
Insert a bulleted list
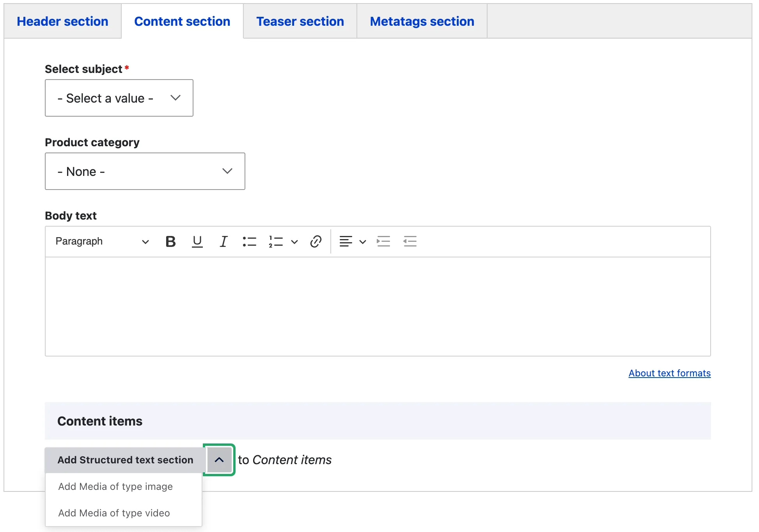pyautogui.click(x=249, y=241)
